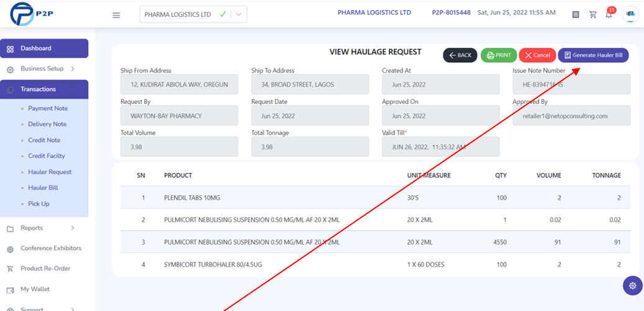Image resolution: width=644 pixels, height=311 pixels.
Task: Click the PRODUCT column header
Action: [x=178, y=175]
